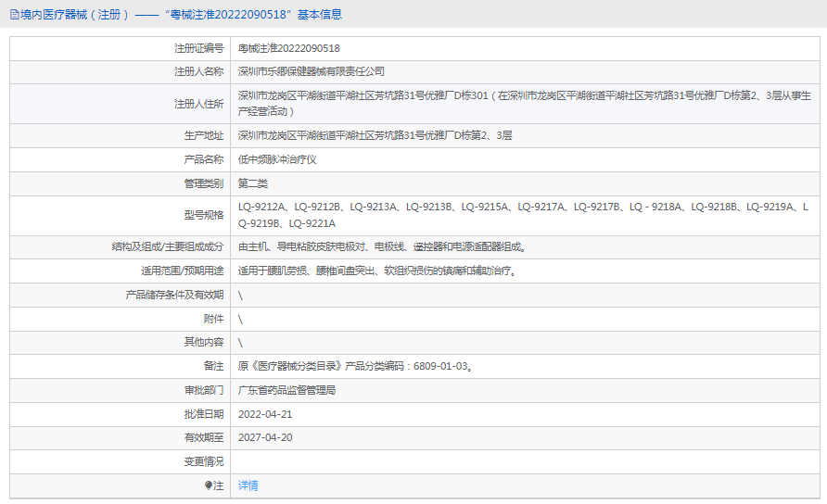Click the backslash value in 其他内容 row
Screen dimensions: 827x504
(240, 343)
